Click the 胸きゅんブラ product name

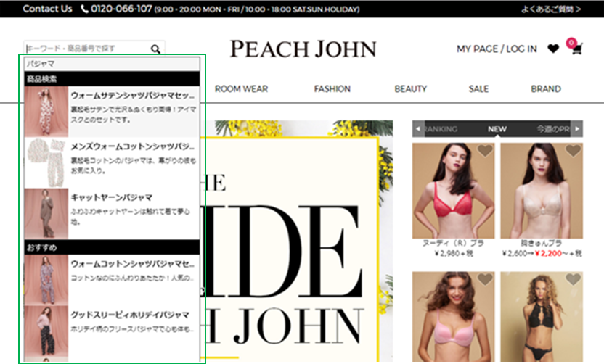point(542,243)
